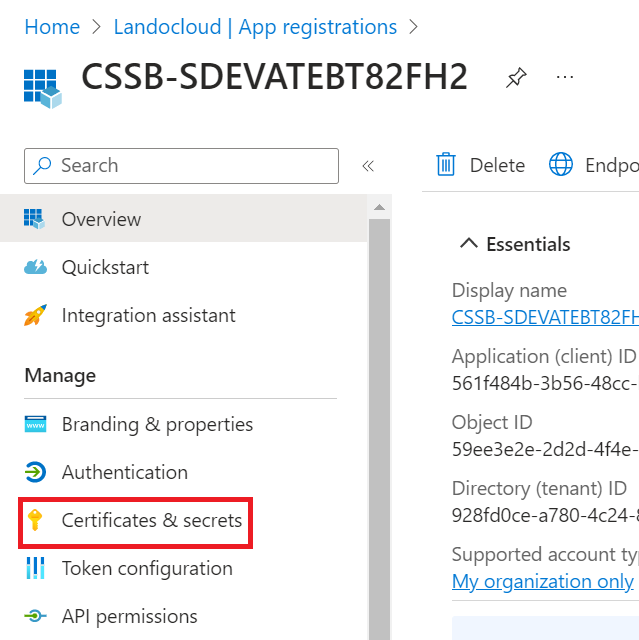Click the Quickstart cloud icon

click(36, 267)
